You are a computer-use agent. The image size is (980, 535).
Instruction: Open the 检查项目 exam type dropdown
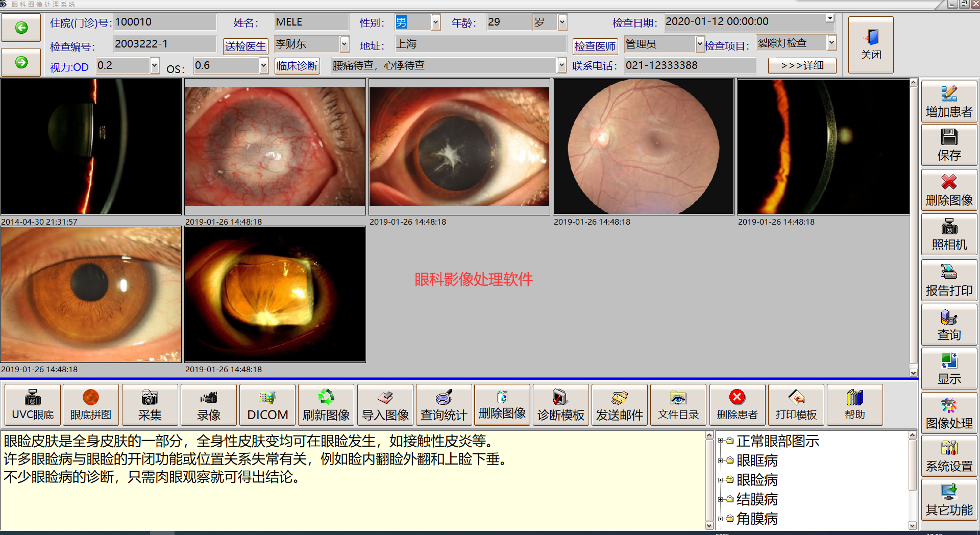click(832, 43)
